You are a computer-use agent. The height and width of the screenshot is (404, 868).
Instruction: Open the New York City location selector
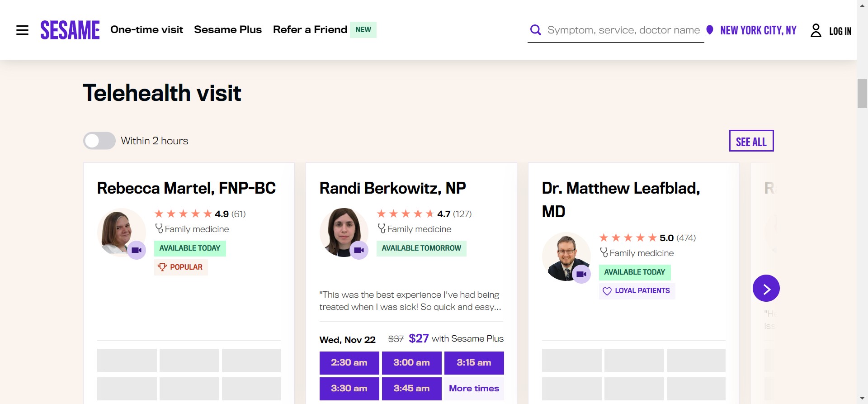pyautogui.click(x=758, y=30)
